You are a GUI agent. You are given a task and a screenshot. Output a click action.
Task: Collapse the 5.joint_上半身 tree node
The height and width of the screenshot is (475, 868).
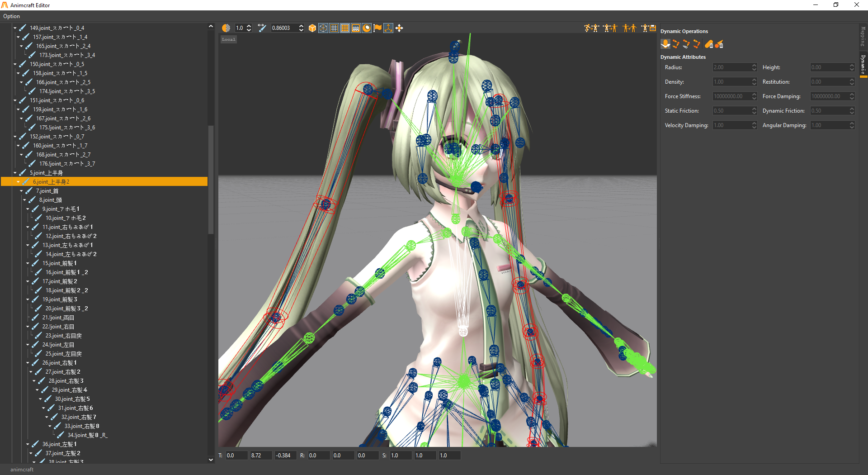15,173
